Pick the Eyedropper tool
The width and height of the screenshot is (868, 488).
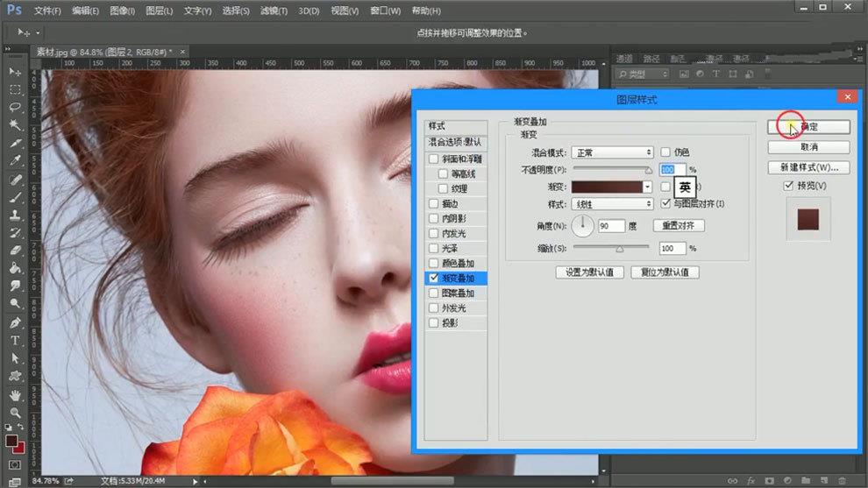[15, 161]
